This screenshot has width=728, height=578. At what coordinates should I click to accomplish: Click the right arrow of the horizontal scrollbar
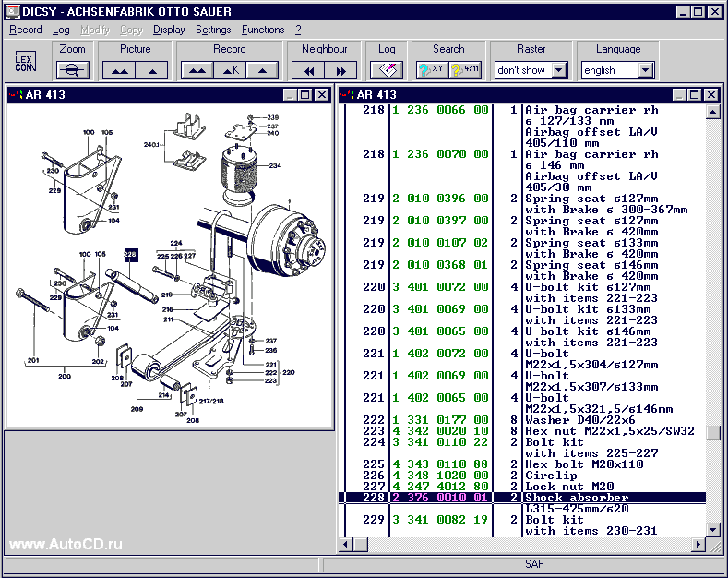698,544
